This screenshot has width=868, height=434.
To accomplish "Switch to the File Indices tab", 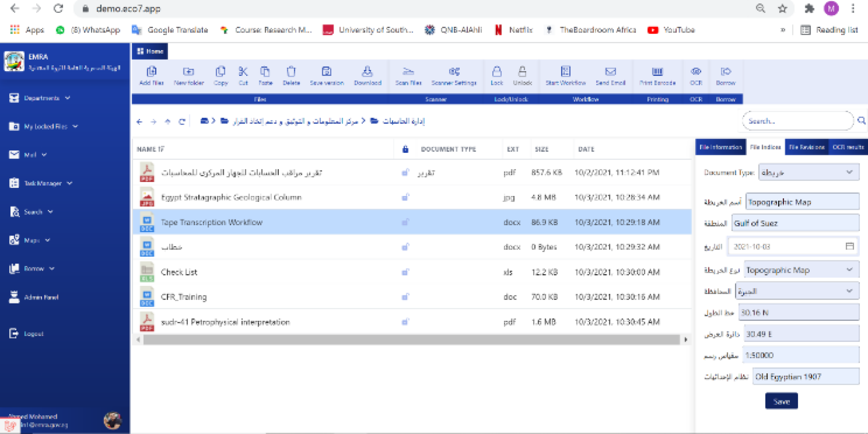I will (765, 147).
